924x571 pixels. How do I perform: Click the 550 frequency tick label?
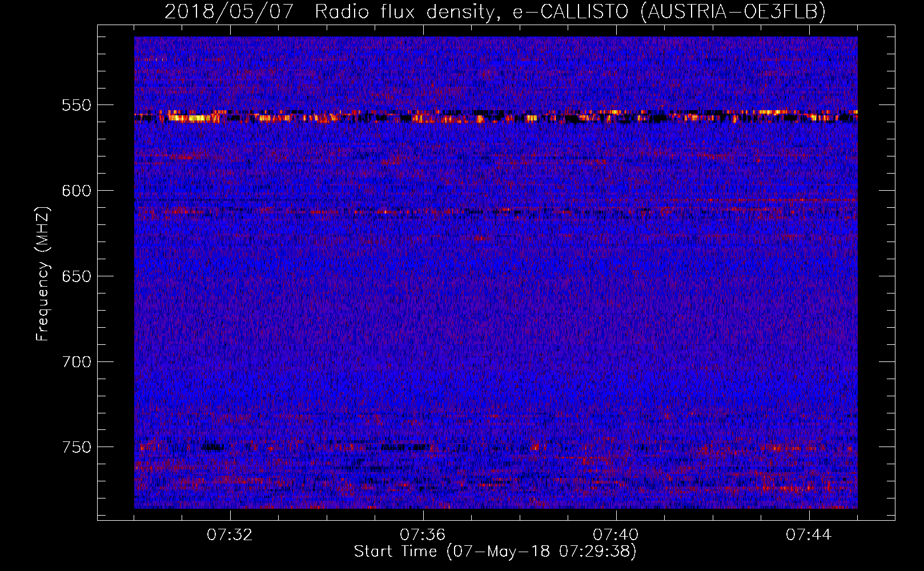coord(77,105)
